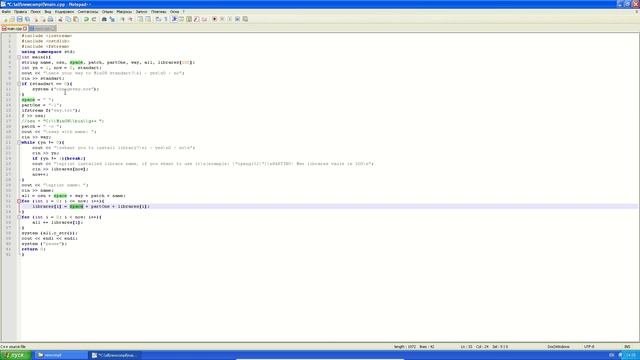Switch to the newcompl folder taskbar button

coord(61,355)
